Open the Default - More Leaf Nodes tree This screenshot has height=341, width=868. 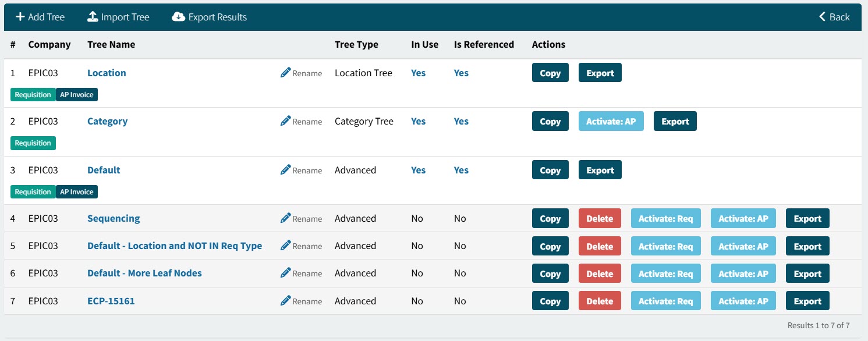point(144,273)
